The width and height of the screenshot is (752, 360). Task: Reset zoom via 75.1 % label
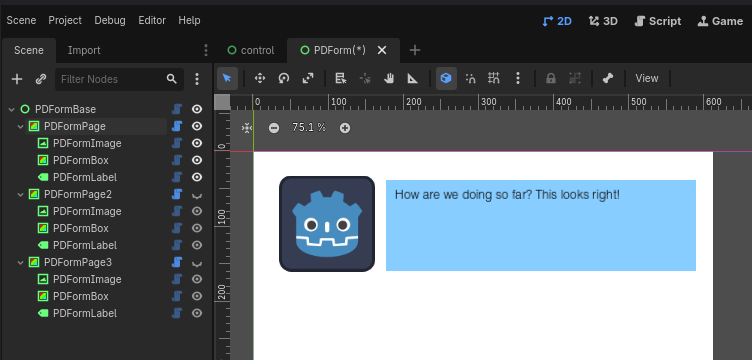(x=309, y=128)
